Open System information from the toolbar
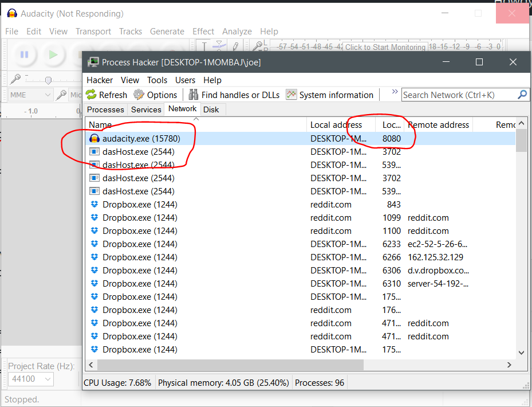The image size is (532, 407). pyautogui.click(x=330, y=95)
